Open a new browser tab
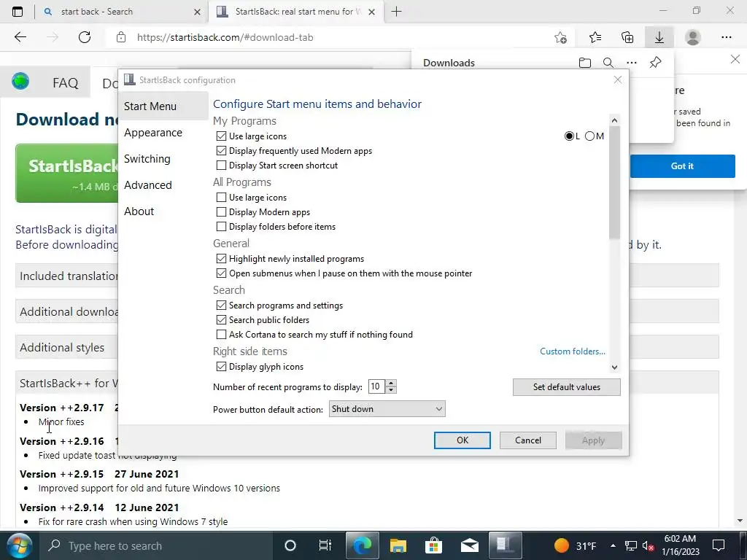This screenshot has width=747, height=560. tap(396, 12)
